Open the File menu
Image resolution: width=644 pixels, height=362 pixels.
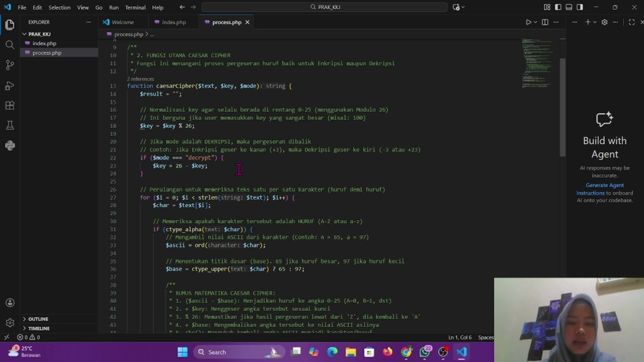pyautogui.click(x=22, y=8)
